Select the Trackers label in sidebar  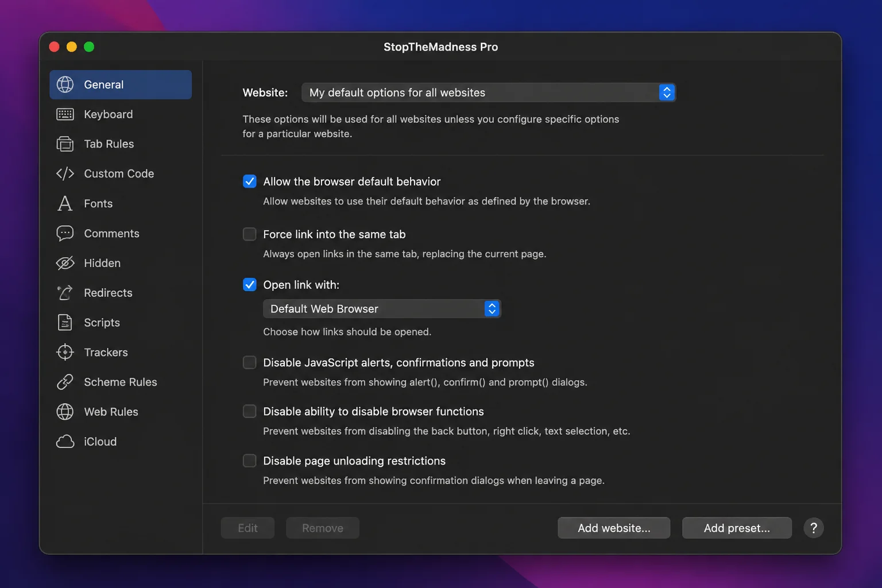(106, 352)
